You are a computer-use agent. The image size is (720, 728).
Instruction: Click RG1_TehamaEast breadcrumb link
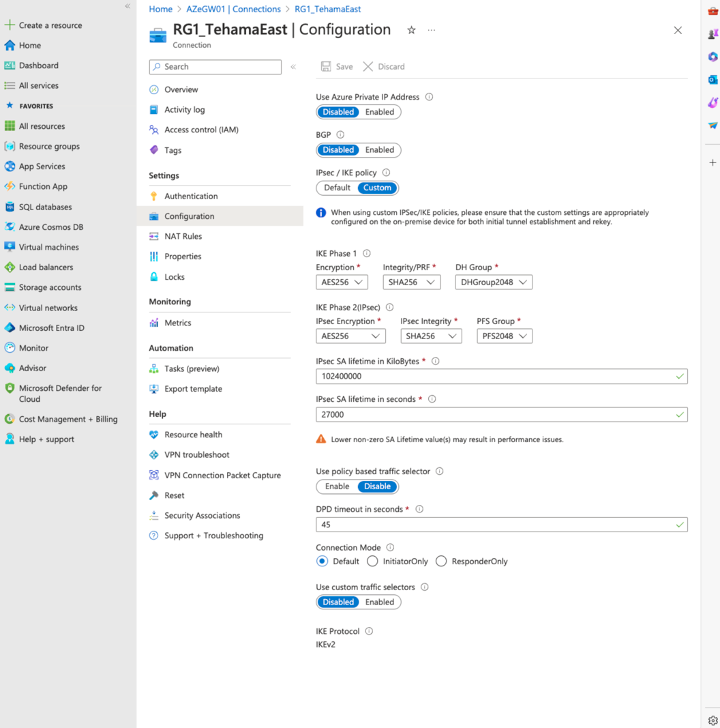(327, 9)
